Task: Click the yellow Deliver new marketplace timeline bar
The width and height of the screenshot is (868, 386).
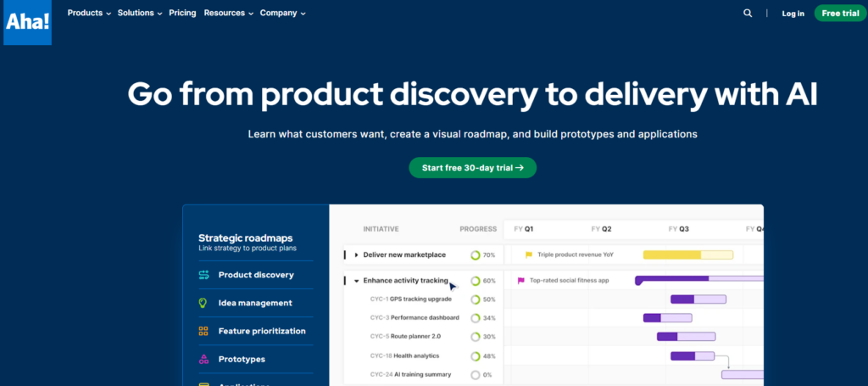Action: (x=688, y=255)
